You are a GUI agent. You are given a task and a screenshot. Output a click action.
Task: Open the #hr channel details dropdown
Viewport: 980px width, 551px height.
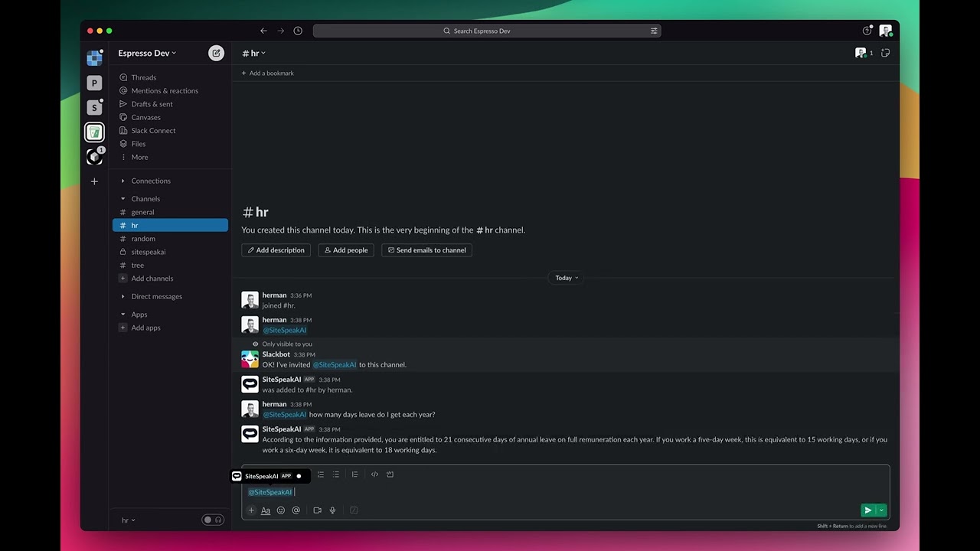[x=254, y=53]
